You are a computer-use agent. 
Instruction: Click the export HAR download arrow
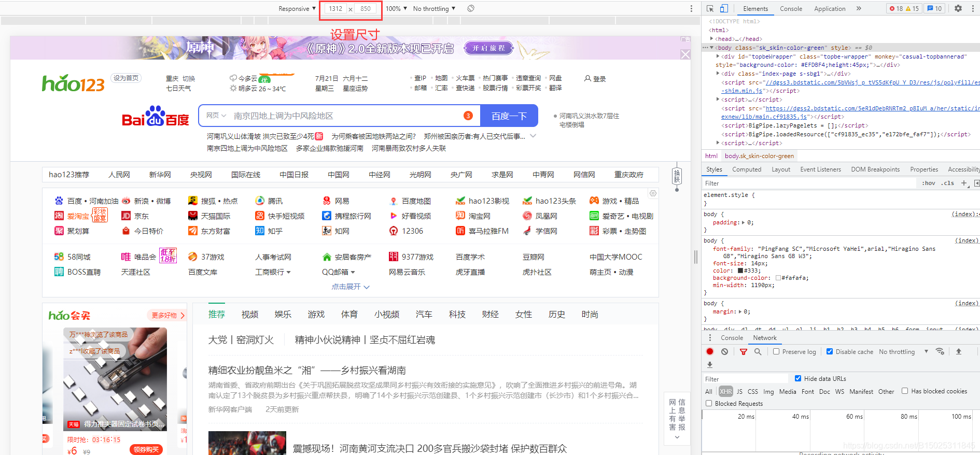click(x=710, y=365)
